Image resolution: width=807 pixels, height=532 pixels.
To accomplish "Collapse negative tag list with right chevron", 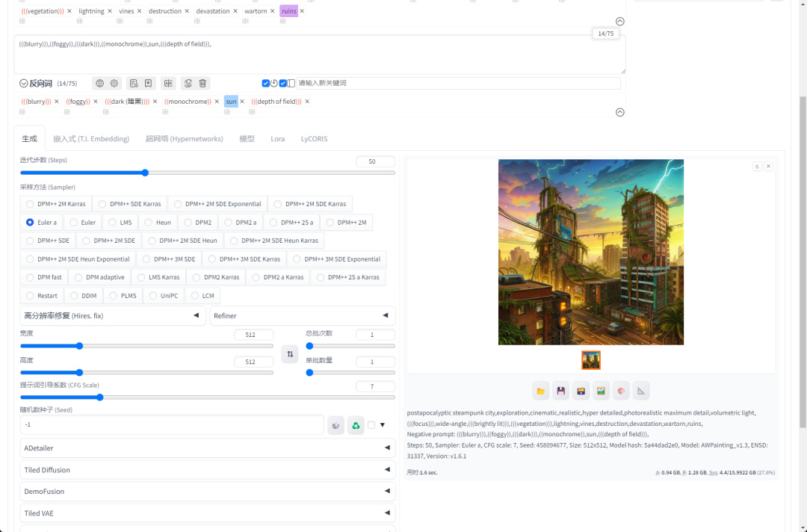I will 620,112.
